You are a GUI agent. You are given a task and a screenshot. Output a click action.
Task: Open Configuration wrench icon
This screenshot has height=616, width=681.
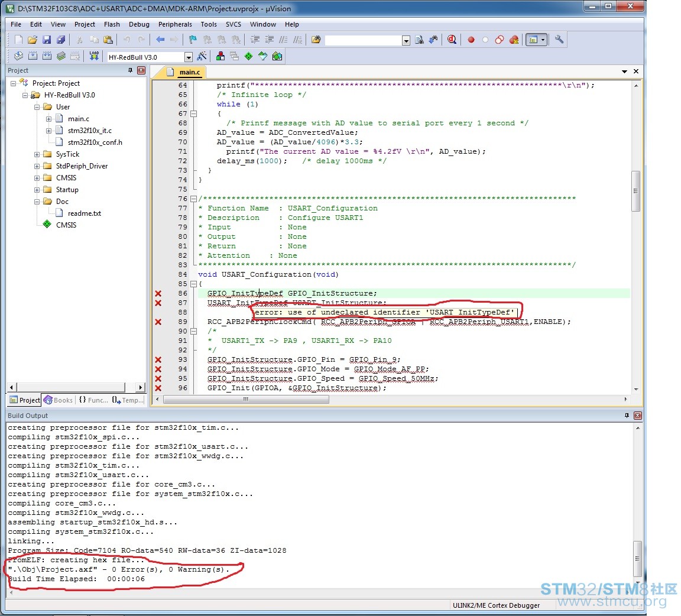tap(559, 40)
